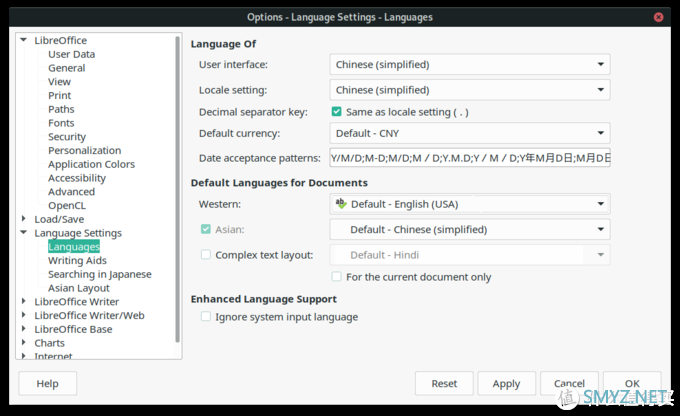Open the Print options page

(x=59, y=95)
